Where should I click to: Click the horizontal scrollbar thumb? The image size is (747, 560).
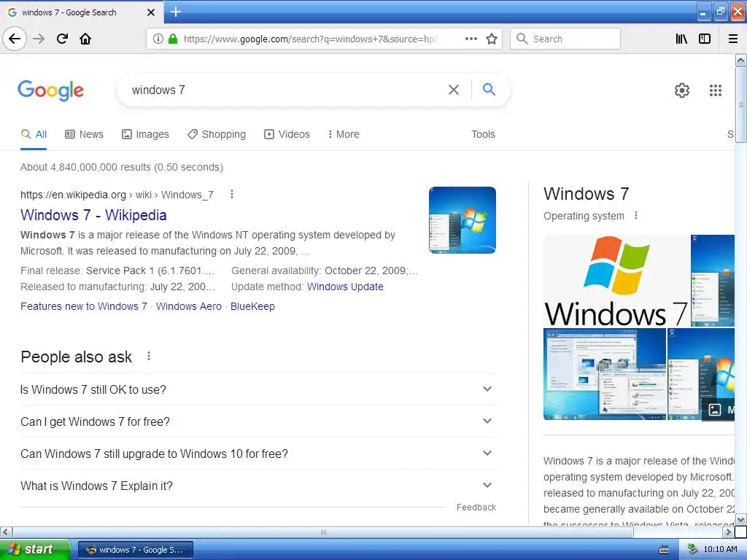coord(323,532)
